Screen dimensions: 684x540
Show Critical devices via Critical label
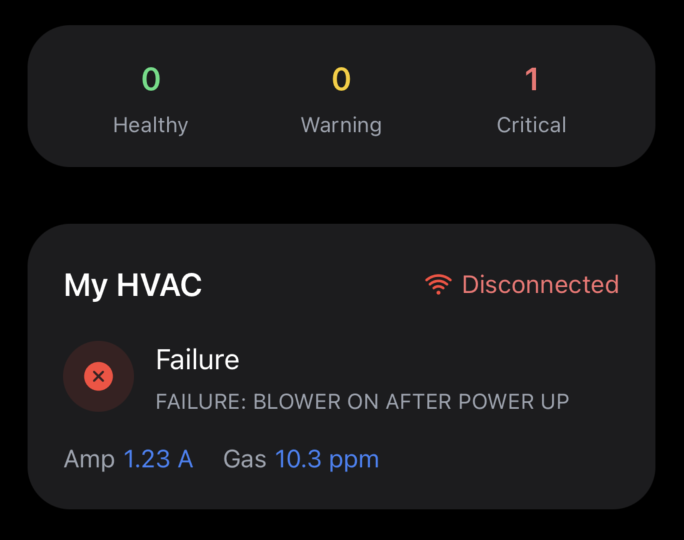point(531,125)
